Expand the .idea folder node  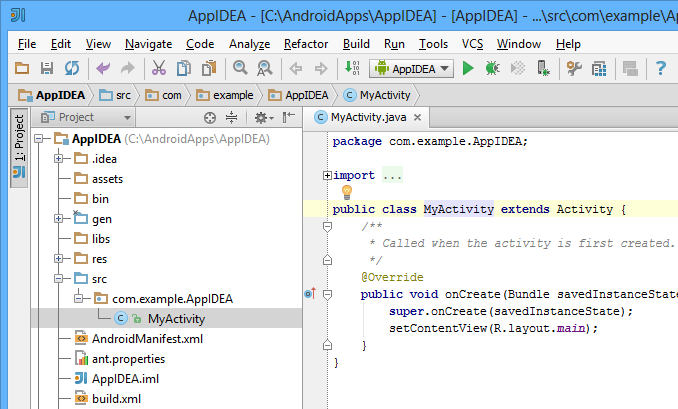59,159
